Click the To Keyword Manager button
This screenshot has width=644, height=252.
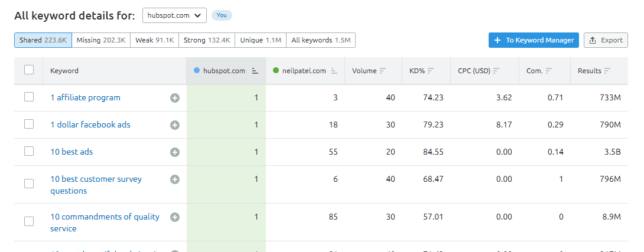(534, 40)
